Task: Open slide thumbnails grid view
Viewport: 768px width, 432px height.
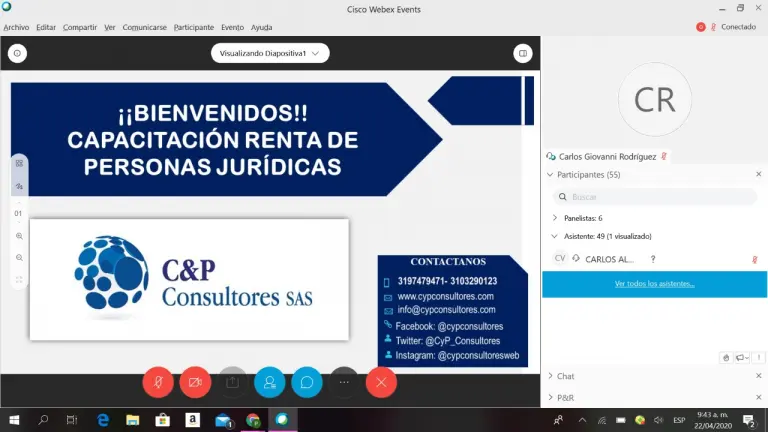Action: point(19,163)
